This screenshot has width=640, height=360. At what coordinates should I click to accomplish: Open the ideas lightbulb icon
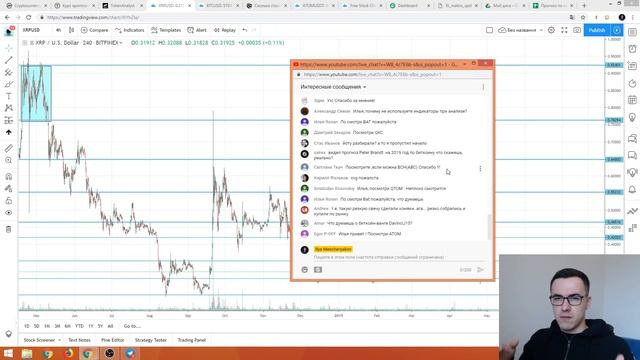click(x=632, y=118)
